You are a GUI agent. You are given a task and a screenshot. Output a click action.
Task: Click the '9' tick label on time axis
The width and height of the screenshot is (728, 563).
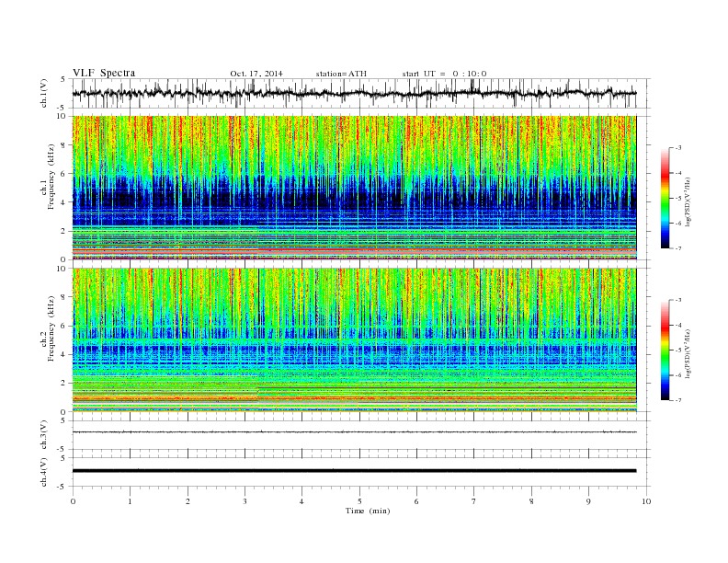point(588,501)
